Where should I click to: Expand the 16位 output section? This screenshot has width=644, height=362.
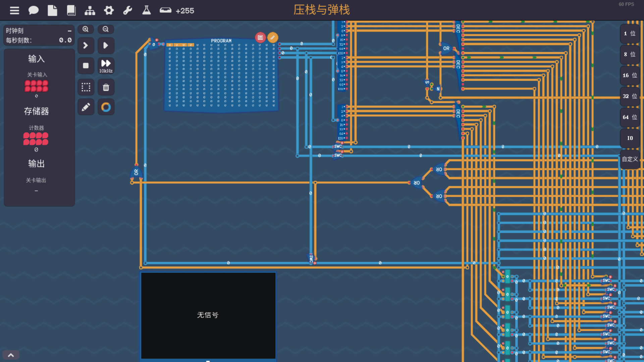tap(629, 75)
